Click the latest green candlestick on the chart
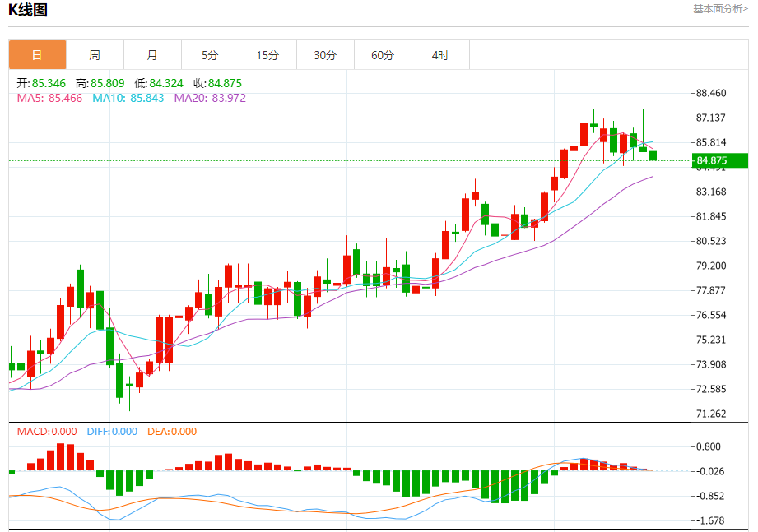 click(653, 156)
